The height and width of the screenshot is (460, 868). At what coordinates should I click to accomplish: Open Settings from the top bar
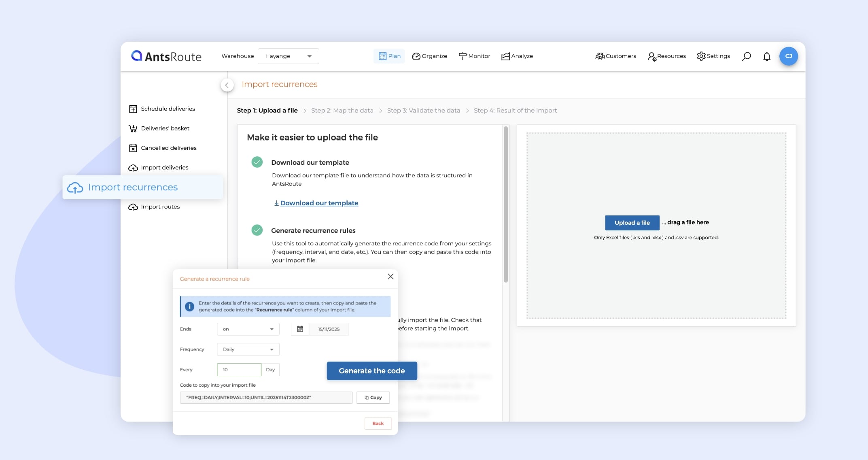[x=713, y=56]
